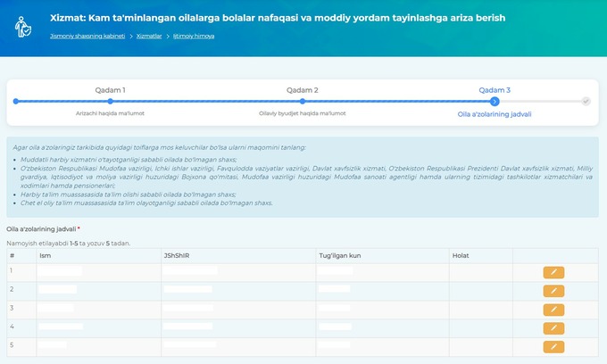This screenshot has height=364, width=607.
Task: Edit the fifth family member entry
Action: point(553,346)
